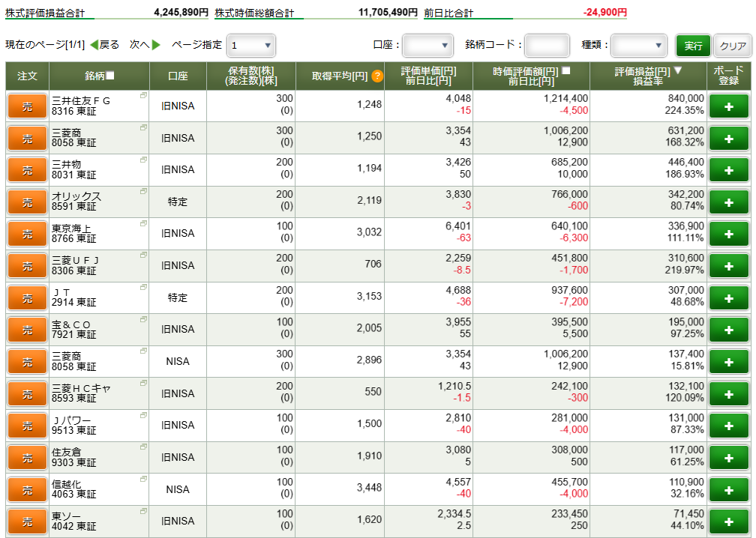This screenshot has height=538, width=756.
Task: Open popup icon for 三井物 row
Action: (x=143, y=160)
